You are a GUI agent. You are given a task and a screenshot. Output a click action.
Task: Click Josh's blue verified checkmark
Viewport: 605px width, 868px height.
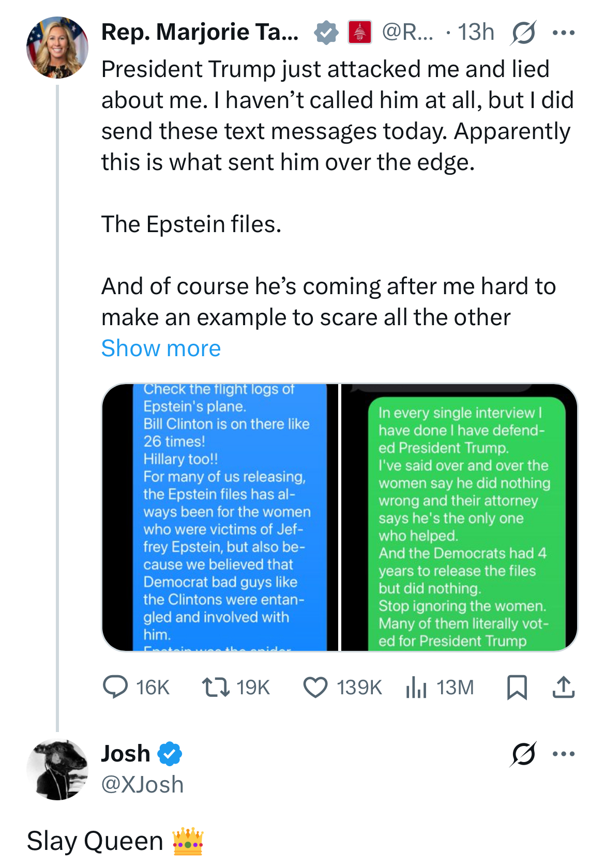pyautogui.click(x=170, y=754)
